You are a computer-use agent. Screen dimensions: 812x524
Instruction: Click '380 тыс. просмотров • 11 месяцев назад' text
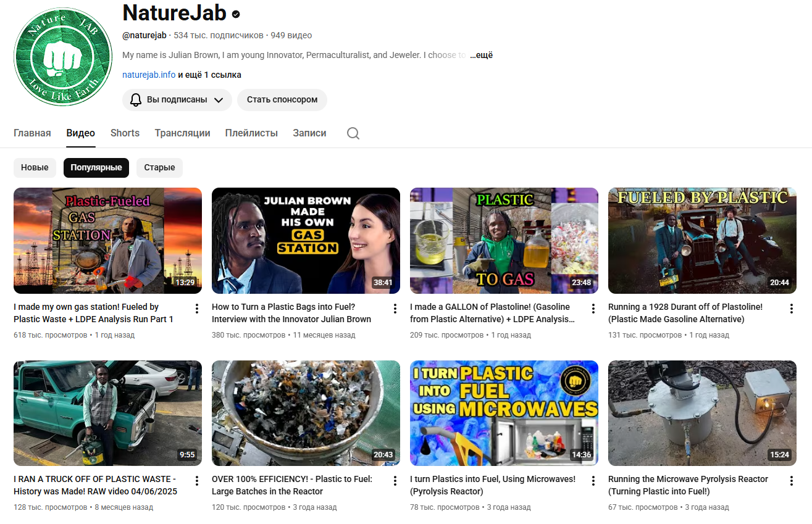(x=283, y=335)
